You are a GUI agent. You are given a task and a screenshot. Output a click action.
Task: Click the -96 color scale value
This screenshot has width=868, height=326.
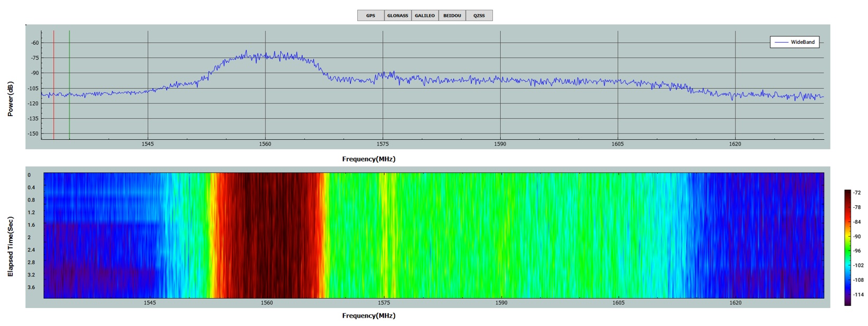tap(857, 251)
